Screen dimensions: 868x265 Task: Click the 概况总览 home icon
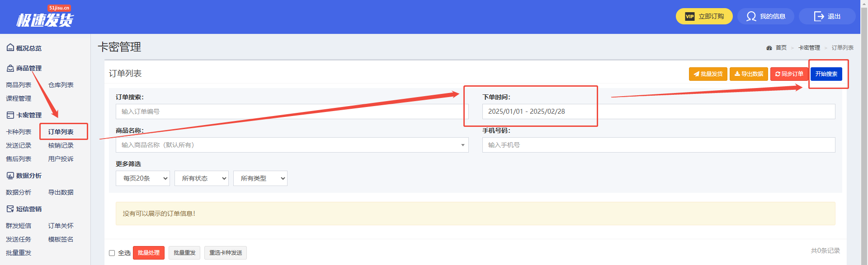pyautogui.click(x=10, y=47)
